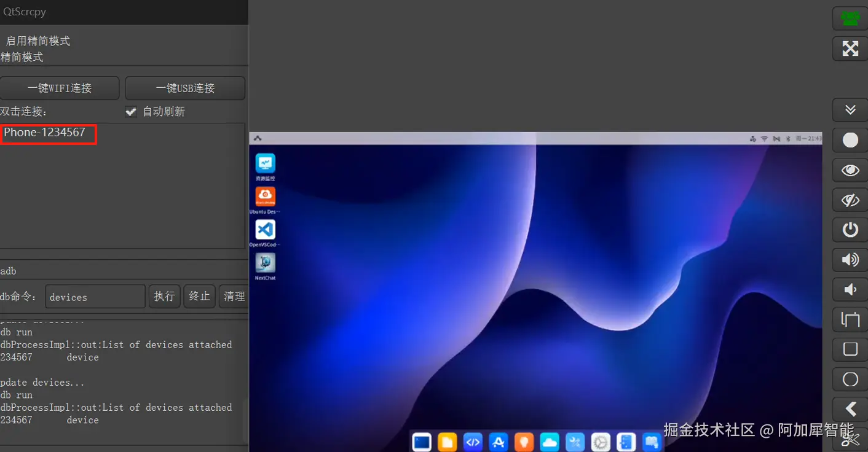This screenshot has height=452, width=868.
Task: Toggle the 自动刷新 checkbox
Action: (130, 112)
